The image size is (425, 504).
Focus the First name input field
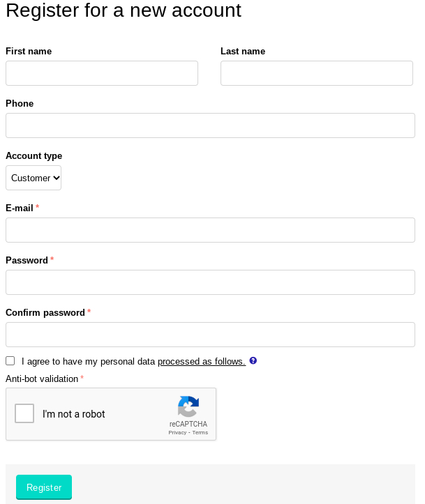[102, 73]
